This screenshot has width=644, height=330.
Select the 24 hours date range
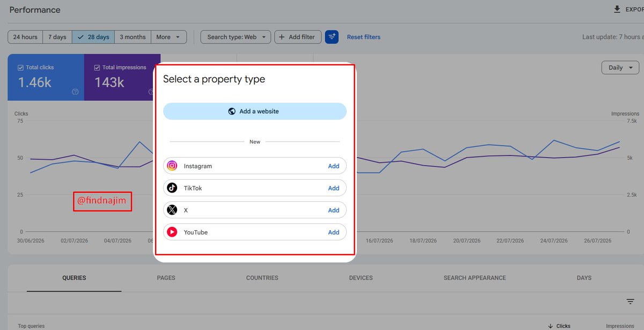click(x=25, y=37)
